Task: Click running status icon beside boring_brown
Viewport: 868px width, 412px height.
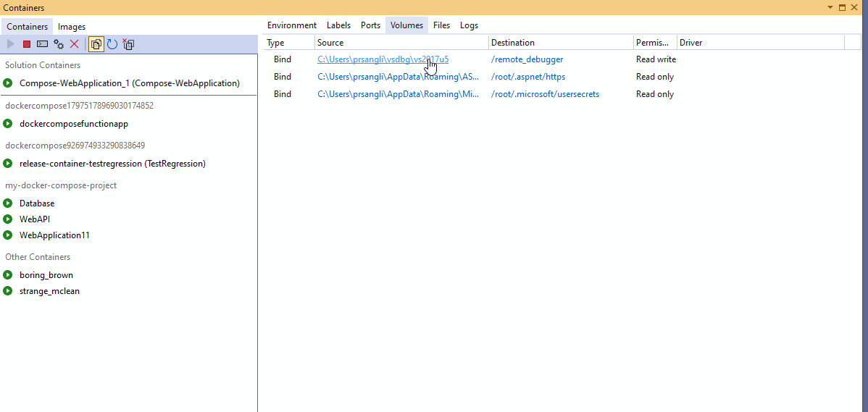Action: (x=8, y=275)
